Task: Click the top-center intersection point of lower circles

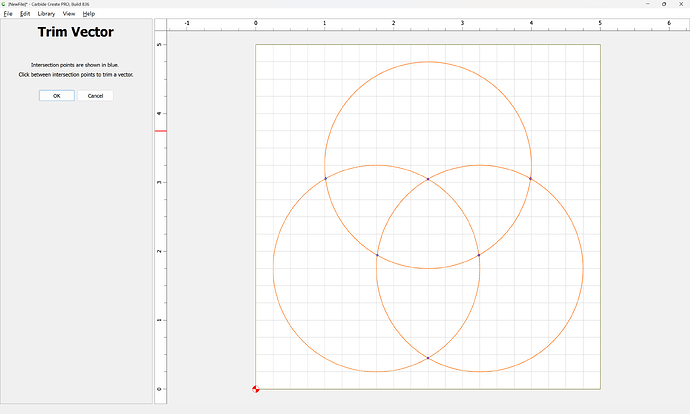Action: click(x=428, y=179)
